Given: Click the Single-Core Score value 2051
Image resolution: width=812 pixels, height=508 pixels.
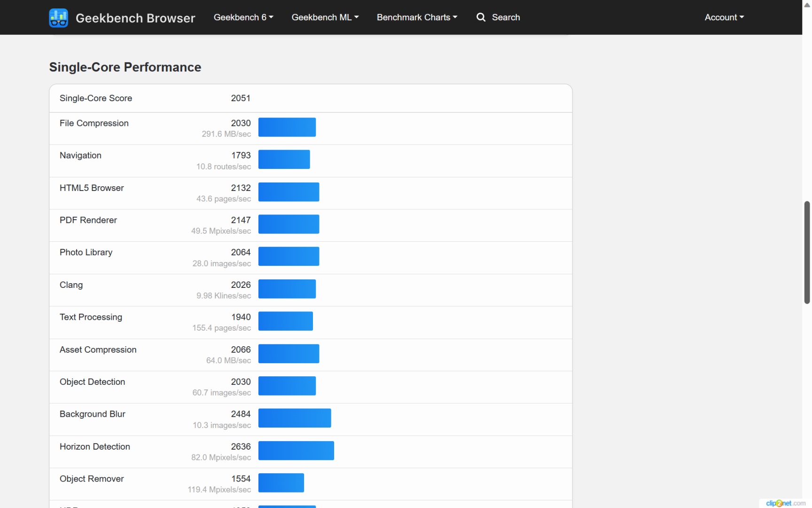Looking at the screenshot, I should point(241,98).
